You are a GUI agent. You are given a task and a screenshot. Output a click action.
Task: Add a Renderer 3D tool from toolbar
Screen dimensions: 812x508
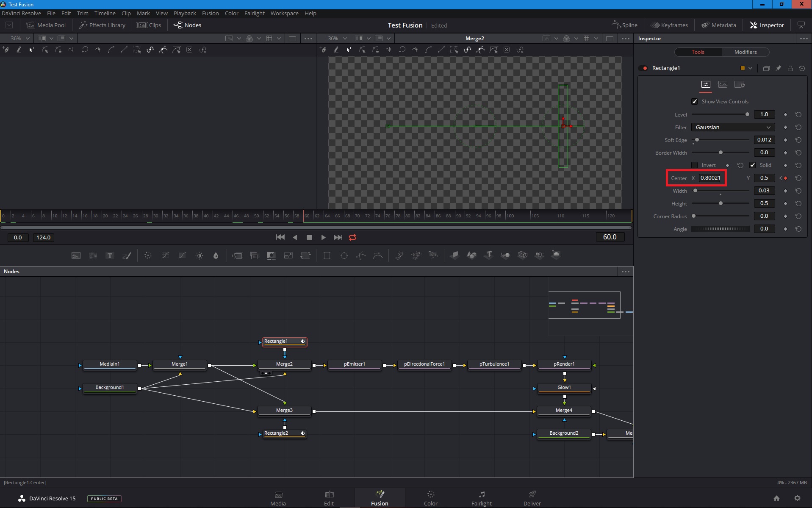pyautogui.click(x=556, y=255)
